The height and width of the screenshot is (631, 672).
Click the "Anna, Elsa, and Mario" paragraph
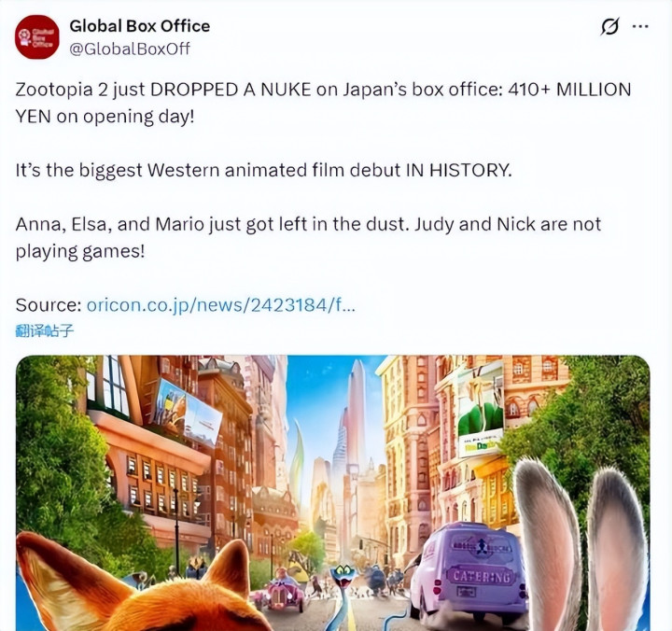308,237
